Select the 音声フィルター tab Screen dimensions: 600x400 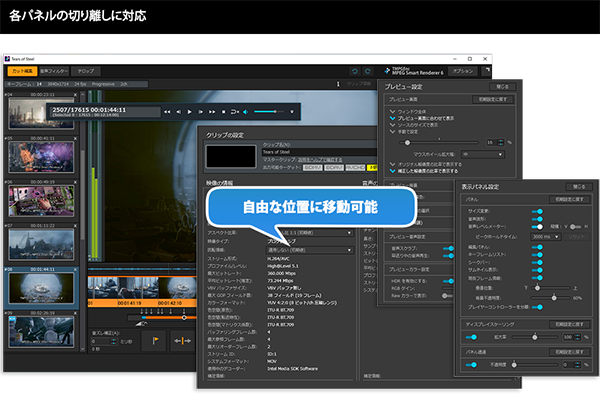pos(54,71)
